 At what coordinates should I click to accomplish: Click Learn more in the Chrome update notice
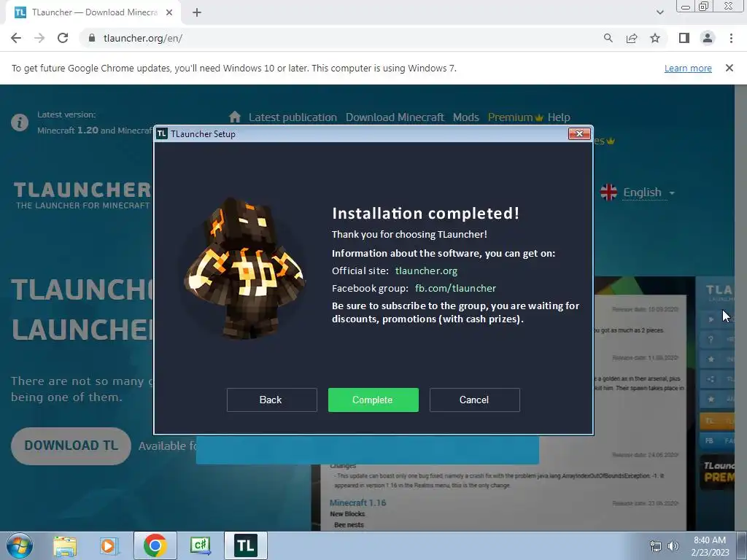point(688,68)
